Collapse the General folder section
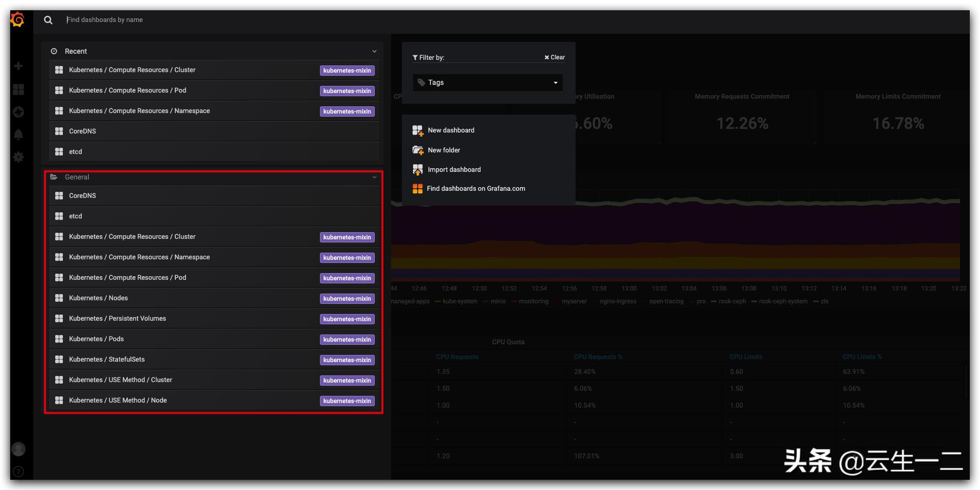The height and width of the screenshot is (490, 980). [x=374, y=177]
